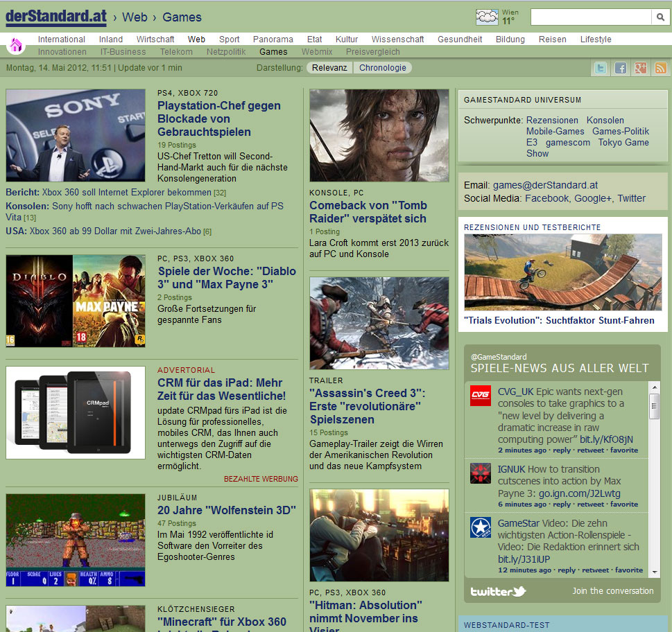Click the Lara Croft image
This screenshot has height=632, width=672.
click(379, 135)
